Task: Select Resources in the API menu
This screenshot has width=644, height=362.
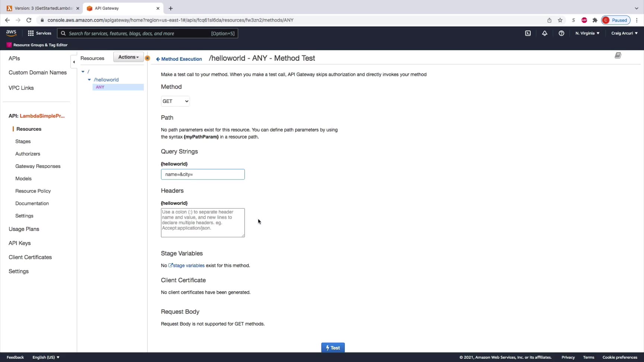Action: point(29,129)
